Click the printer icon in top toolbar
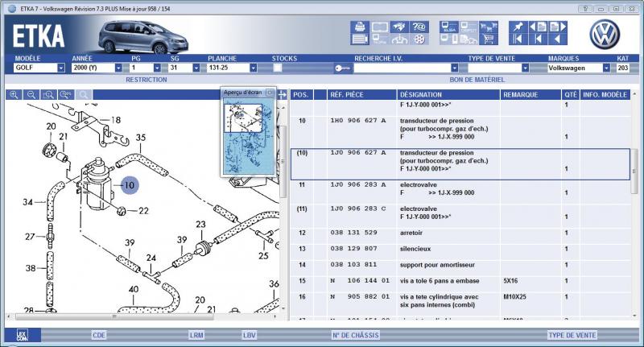644x347 pixels. coord(360,27)
